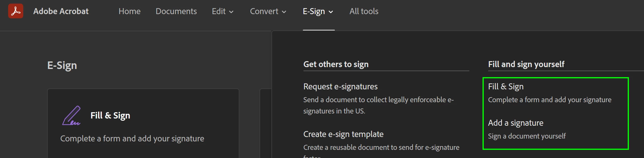Select Create e-sign template option
The width and height of the screenshot is (644, 158).
[343, 134]
